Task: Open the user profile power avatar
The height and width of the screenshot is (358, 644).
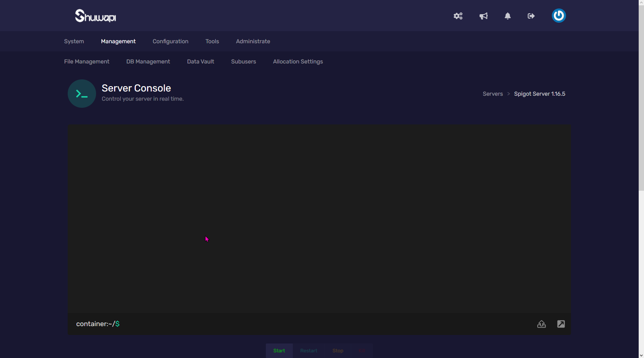Action: pyautogui.click(x=559, y=16)
